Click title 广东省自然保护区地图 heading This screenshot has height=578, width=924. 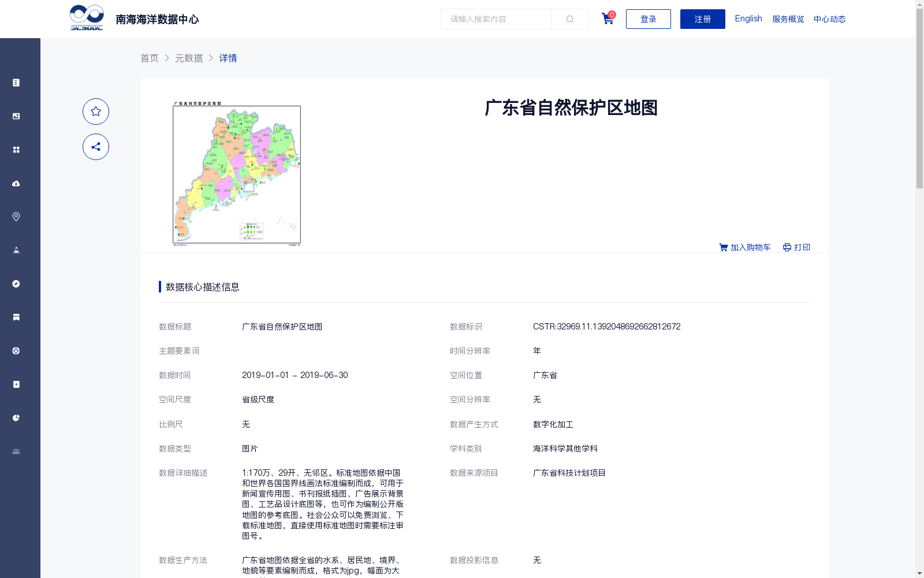(x=571, y=108)
